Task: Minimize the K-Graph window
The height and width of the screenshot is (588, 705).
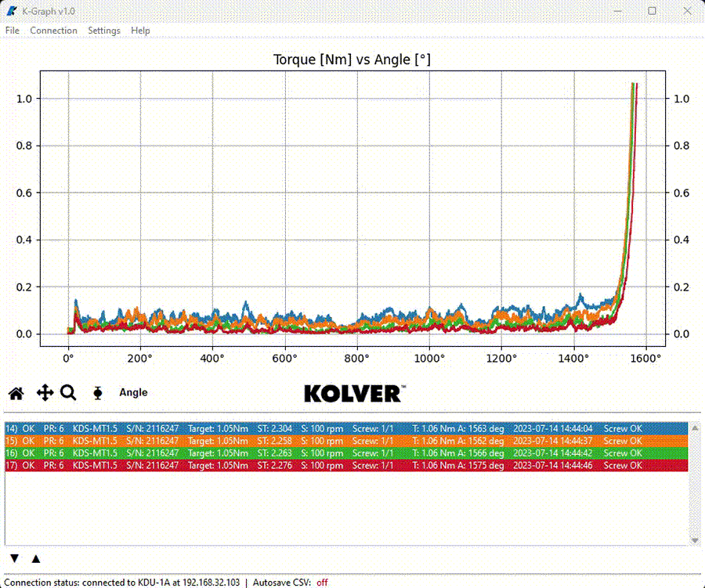Action: pyautogui.click(x=618, y=11)
